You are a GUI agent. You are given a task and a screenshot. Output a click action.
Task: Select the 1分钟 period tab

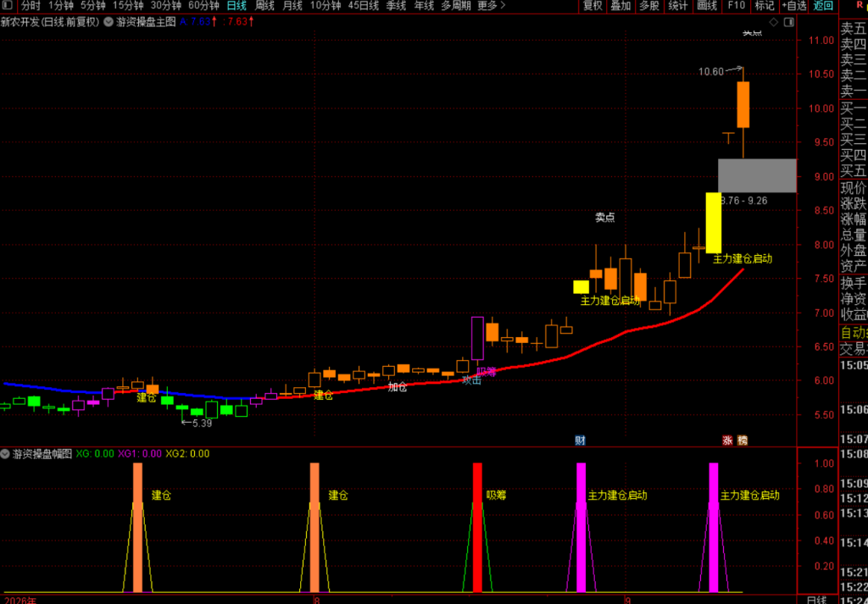pos(61,6)
